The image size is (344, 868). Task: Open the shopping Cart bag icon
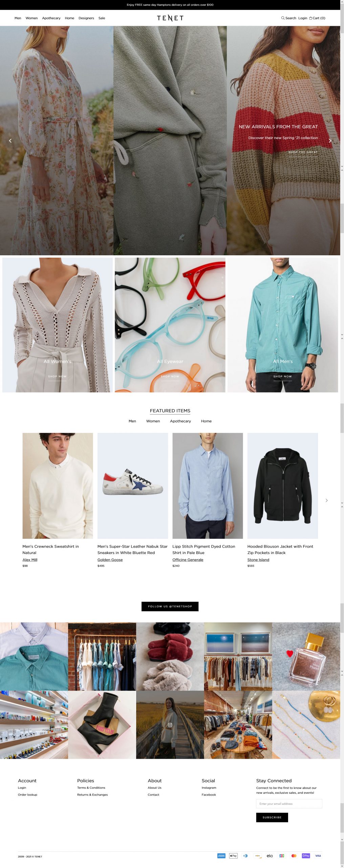pyautogui.click(x=310, y=18)
